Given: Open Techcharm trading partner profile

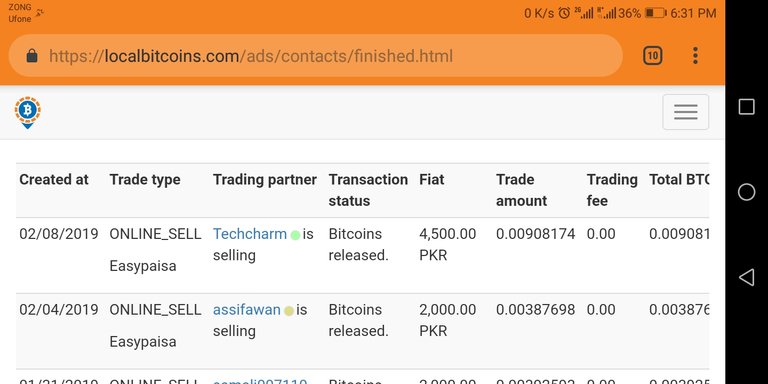Looking at the screenshot, I should point(250,234).
